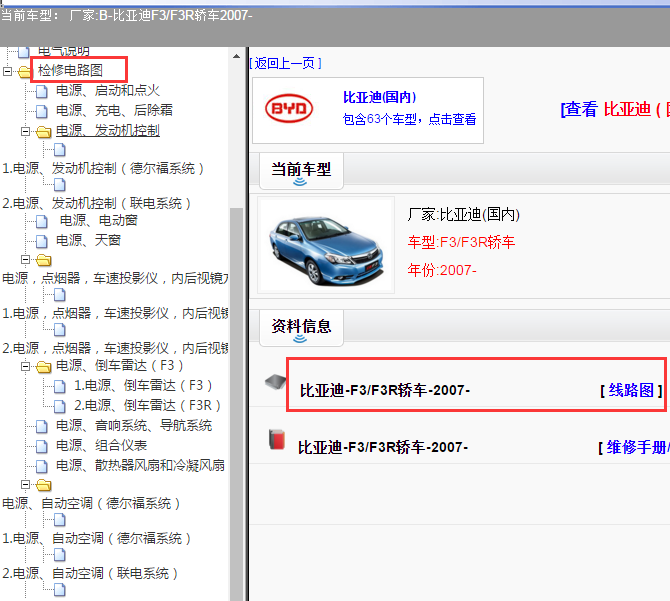Click document icon of 1.电源、倒车雷达（F3）
670x601 pixels.
tap(60, 387)
